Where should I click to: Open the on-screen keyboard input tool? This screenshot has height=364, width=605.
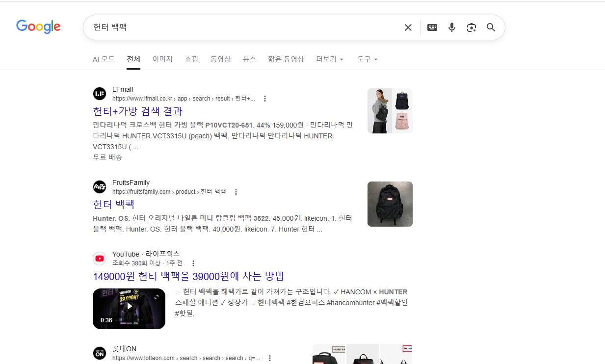pos(432,27)
